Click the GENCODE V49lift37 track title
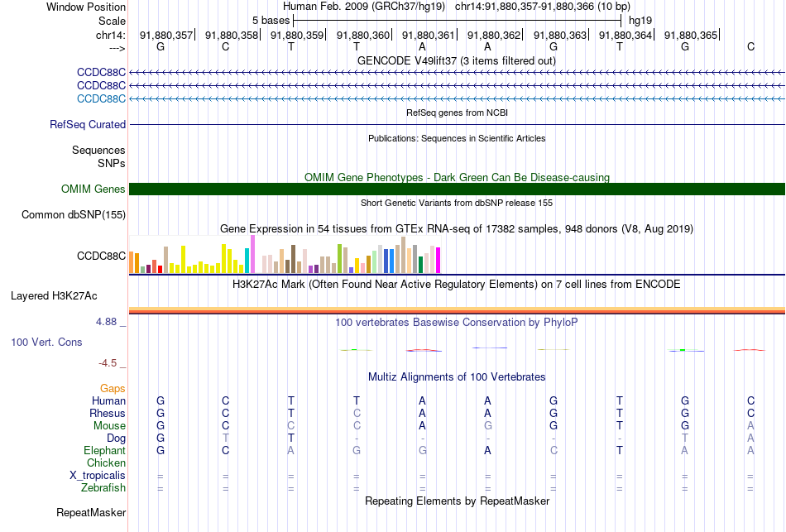This screenshot has width=786, height=532. [x=456, y=60]
